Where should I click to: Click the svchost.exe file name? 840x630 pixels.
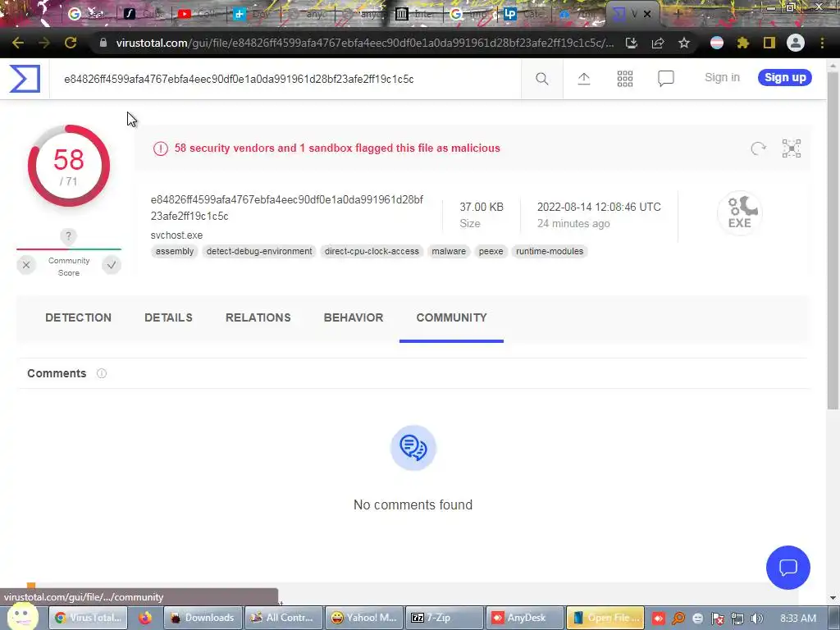pos(177,235)
